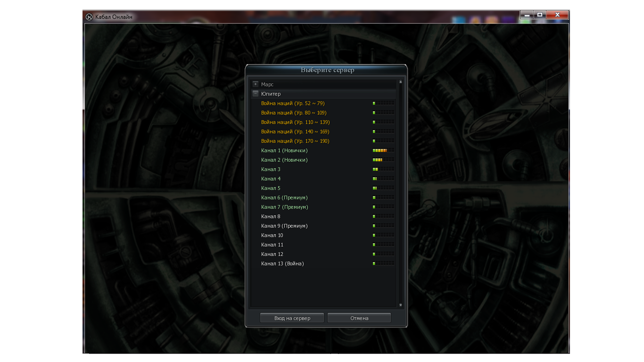Click load bar of Канал 13 (Война)
Screen dimensions: 644x362
(x=383, y=263)
